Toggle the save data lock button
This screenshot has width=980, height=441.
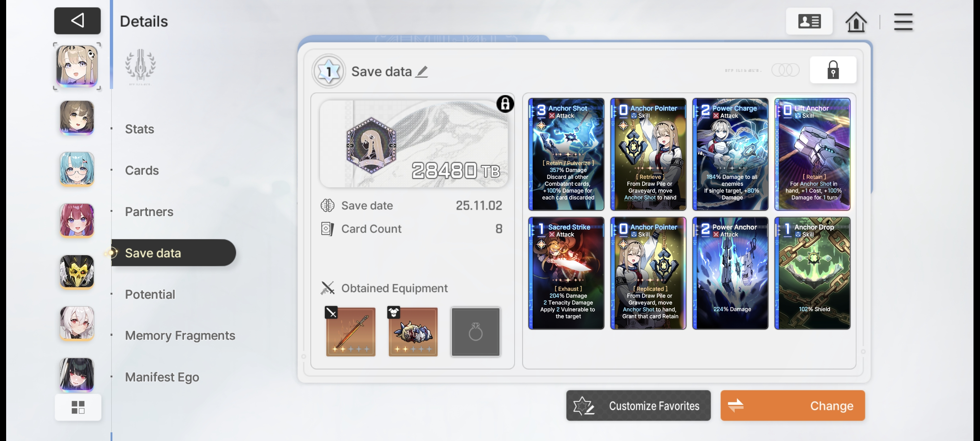click(x=833, y=70)
